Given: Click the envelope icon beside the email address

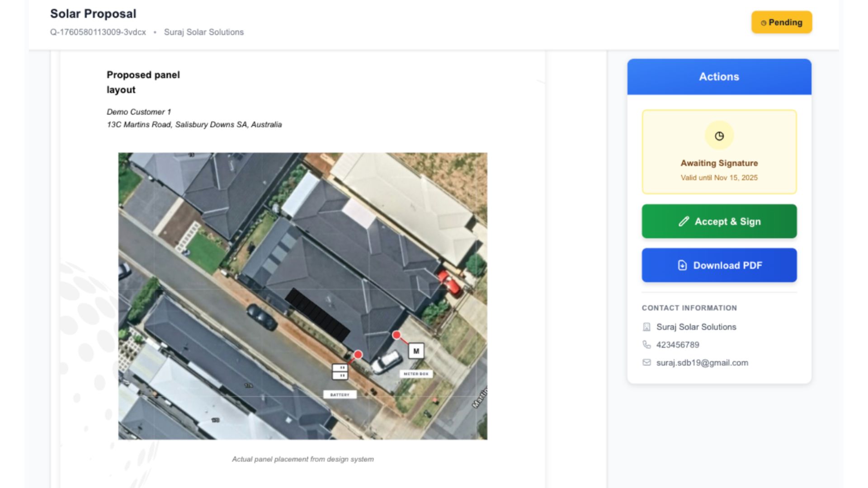Looking at the screenshot, I should 646,362.
